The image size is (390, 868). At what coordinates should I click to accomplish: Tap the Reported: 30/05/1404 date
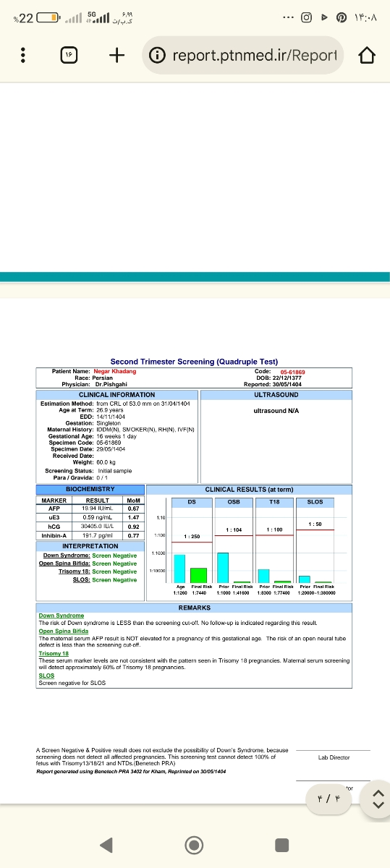[x=273, y=384]
